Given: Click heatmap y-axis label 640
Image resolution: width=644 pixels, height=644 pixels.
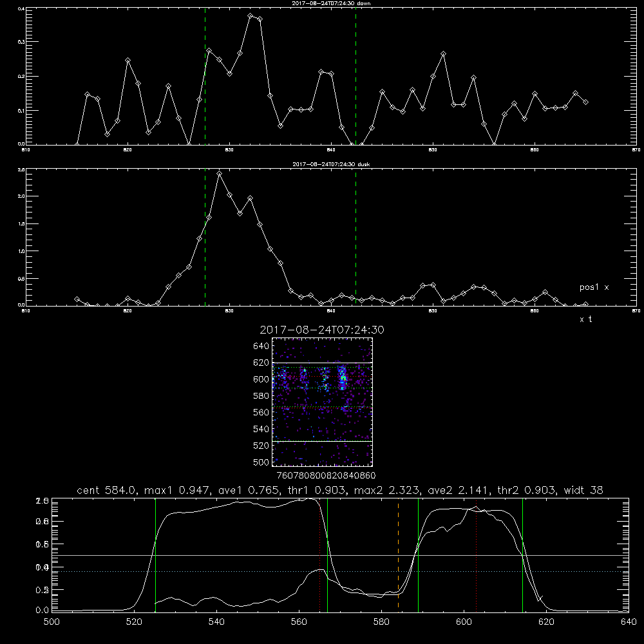Looking at the screenshot, I should click(x=261, y=346).
